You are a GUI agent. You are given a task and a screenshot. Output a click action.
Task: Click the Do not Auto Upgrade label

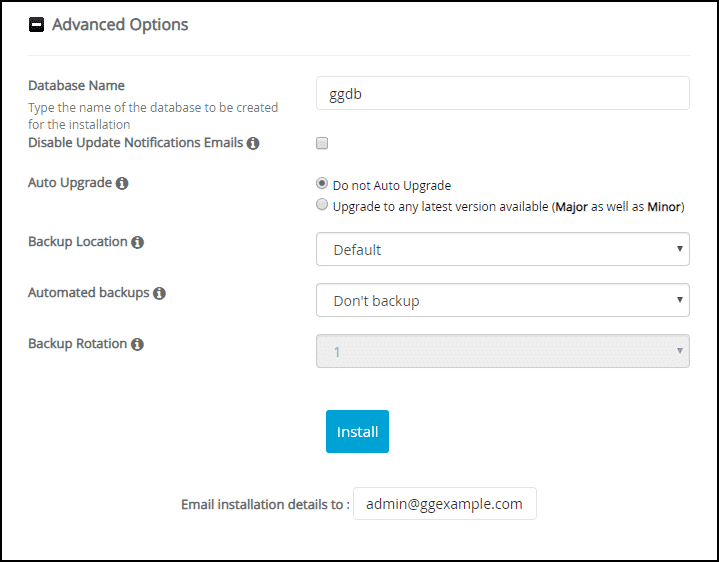pos(392,185)
